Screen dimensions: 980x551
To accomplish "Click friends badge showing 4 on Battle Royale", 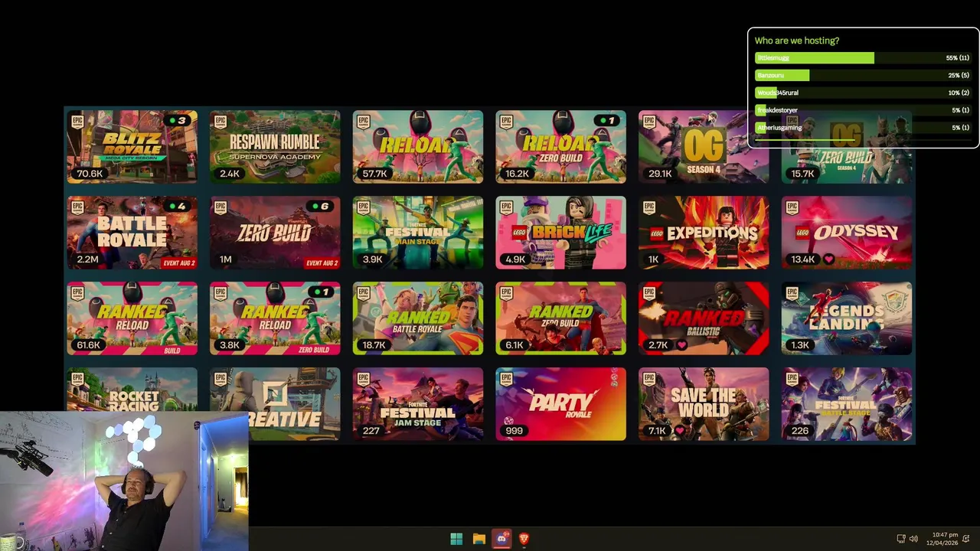I will [178, 206].
